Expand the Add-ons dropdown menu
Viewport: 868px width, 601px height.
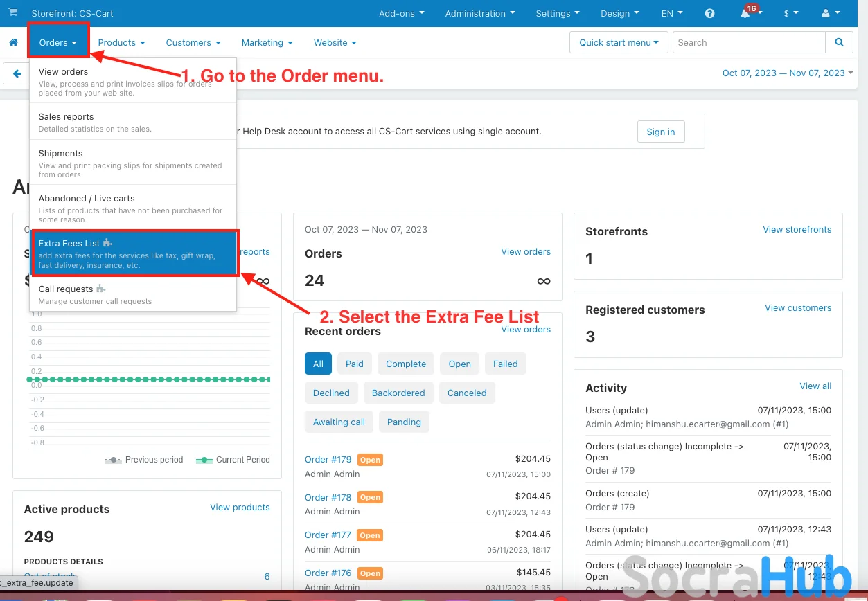coord(402,13)
